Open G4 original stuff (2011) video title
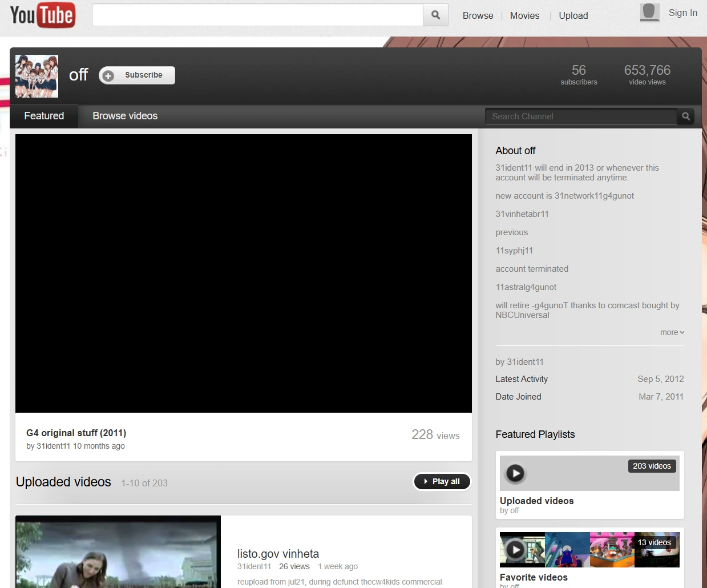The image size is (707, 588). [x=76, y=433]
